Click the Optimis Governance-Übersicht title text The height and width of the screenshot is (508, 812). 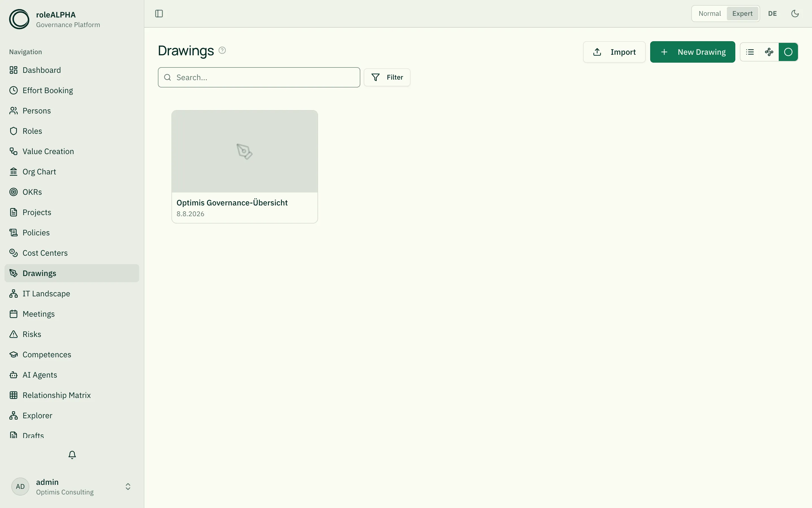point(232,203)
